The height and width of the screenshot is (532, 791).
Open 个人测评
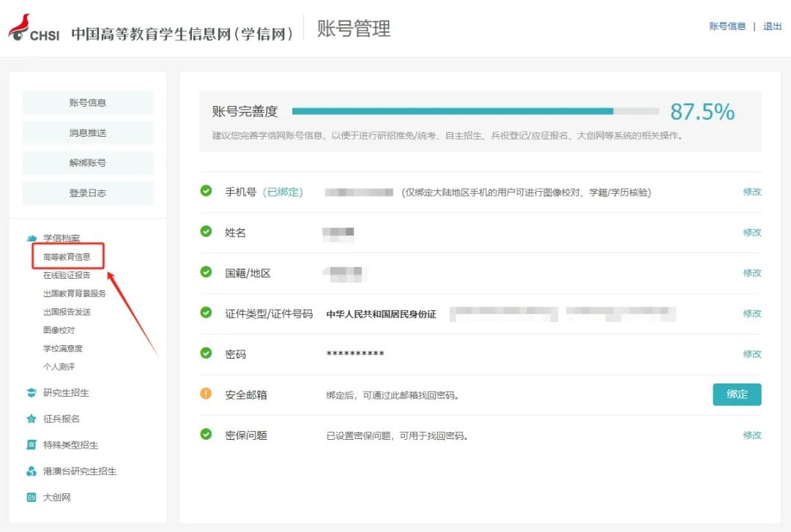59,367
